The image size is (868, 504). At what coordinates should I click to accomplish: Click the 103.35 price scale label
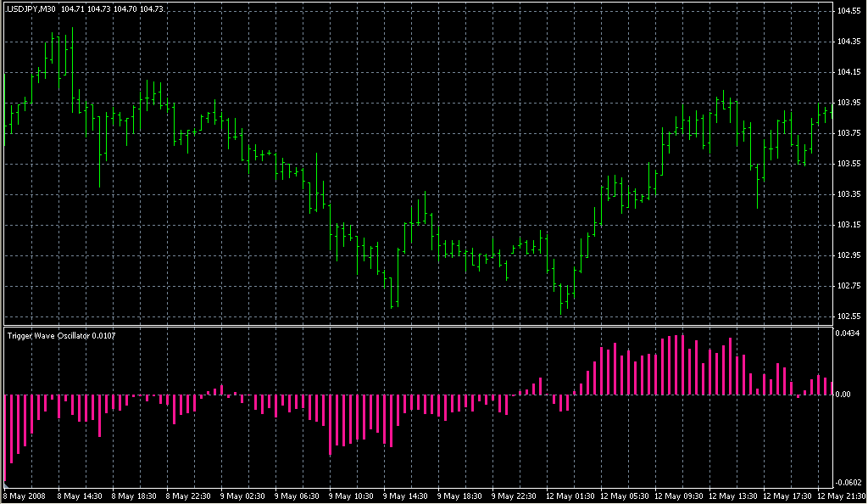click(x=849, y=194)
